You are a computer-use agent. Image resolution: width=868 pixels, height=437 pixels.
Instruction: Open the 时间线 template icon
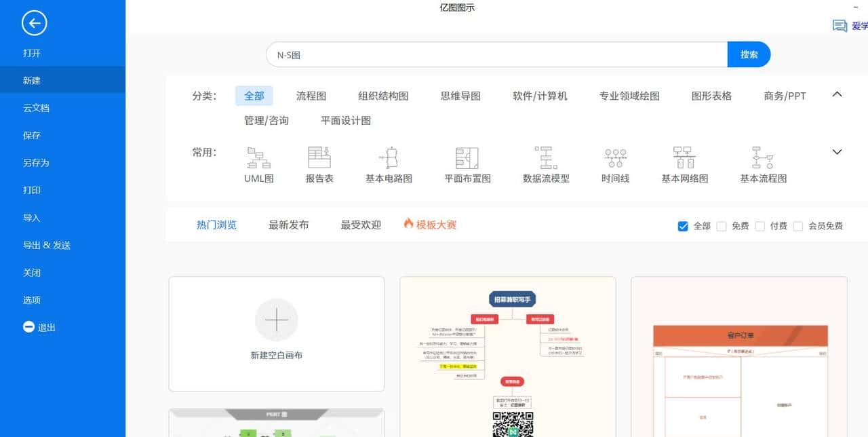(614, 163)
